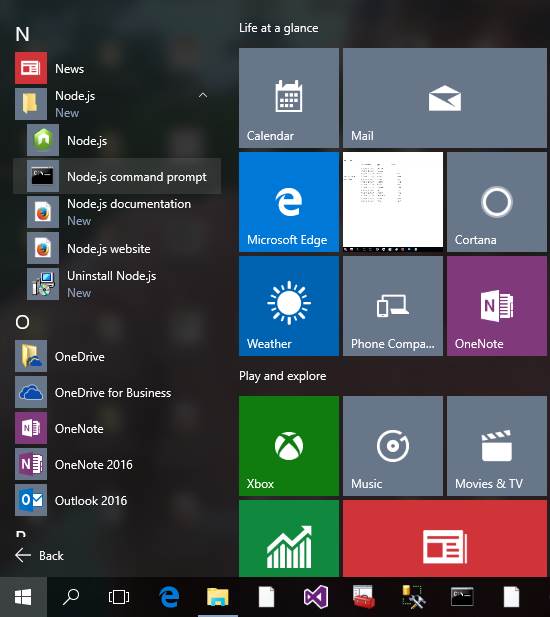Viewport: 550px width, 617px height.
Task: Launch OneNote 2016
Action: [118, 464]
